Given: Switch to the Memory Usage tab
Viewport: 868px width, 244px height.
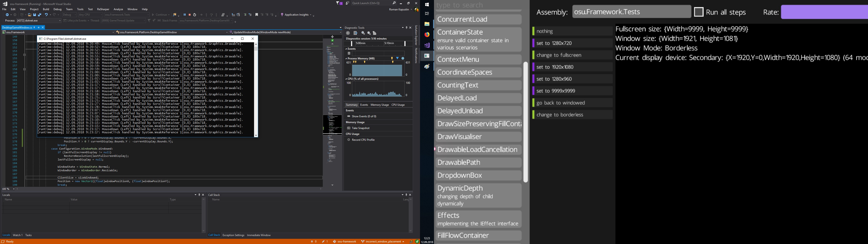Looking at the screenshot, I should [380, 105].
